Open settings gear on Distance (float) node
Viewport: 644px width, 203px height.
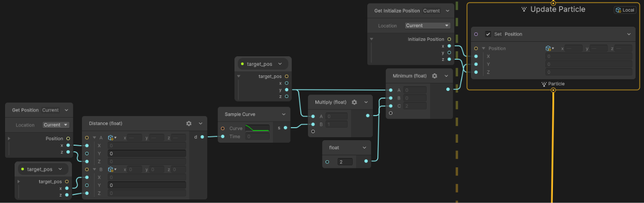(189, 124)
